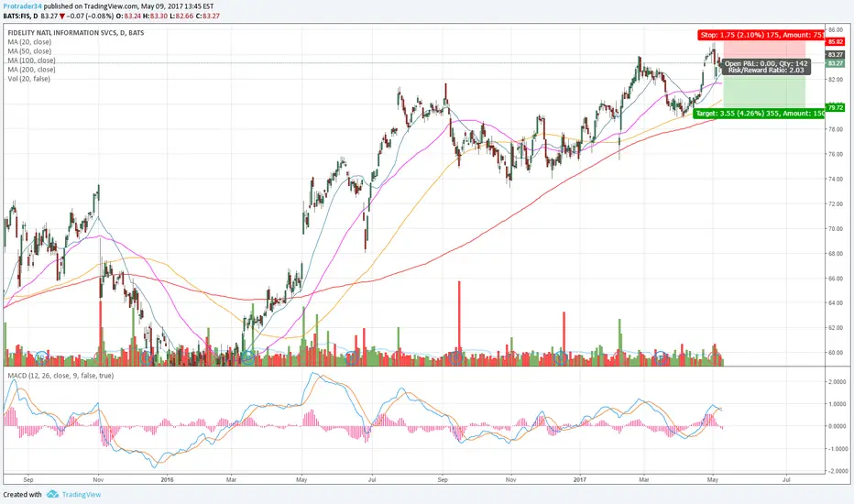The height and width of the screenshot is (504, 854).
Task: Click the -2.0000 MACD scale label
Action: click(x=836, y=471)
